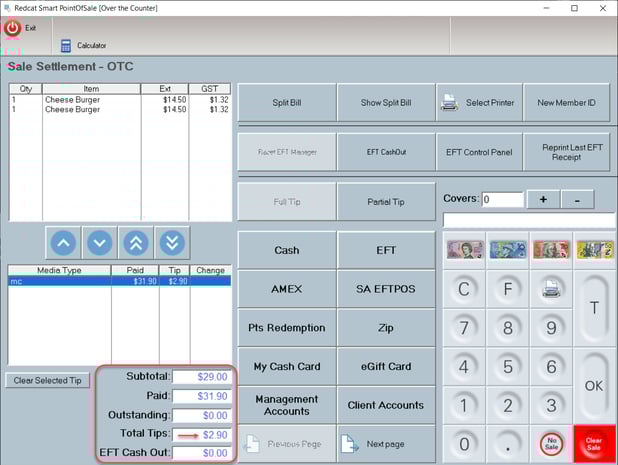618x465 pixels.
Task: Tap keypad digit 0
Action: pos(464,444)
